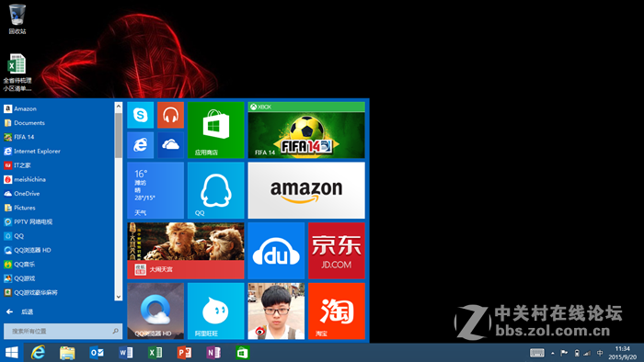644x362 pixels.
Task: Click the app list scrollbar thumb
Action: (x=119, y=135)
